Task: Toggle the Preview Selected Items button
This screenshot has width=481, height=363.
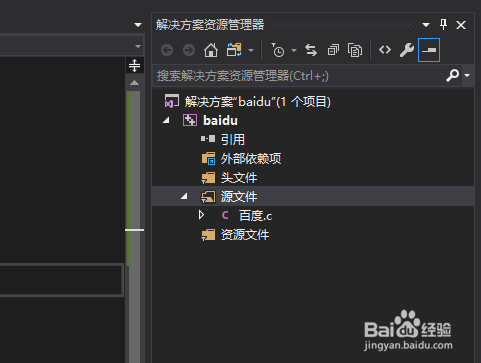Action: pyautogui.click(x=429, y=50)
